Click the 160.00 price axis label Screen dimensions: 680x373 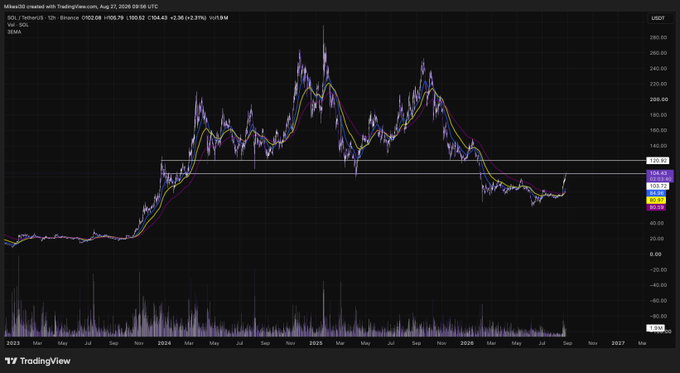click(x=658, y=130)
